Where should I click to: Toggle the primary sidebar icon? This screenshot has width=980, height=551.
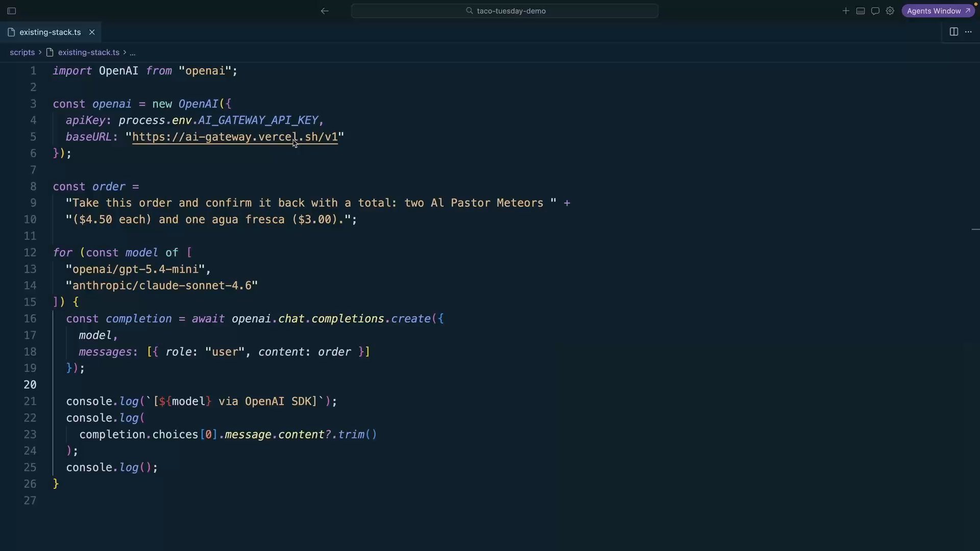pos(11,11)
